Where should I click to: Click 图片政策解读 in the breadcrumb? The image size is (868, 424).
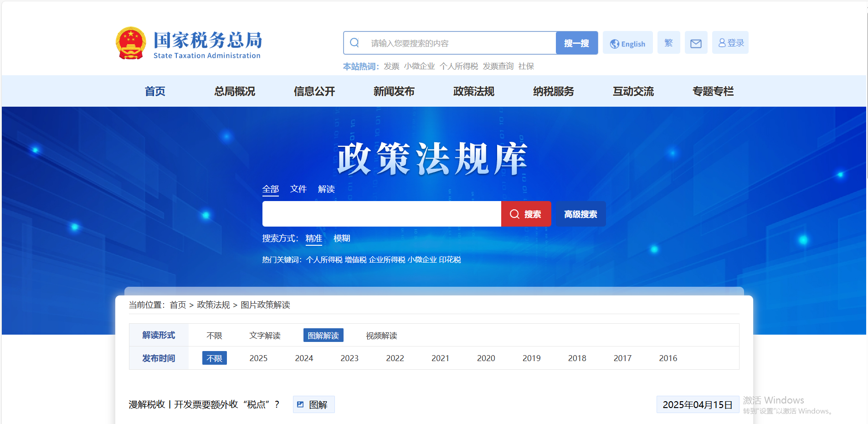point(265,305)
